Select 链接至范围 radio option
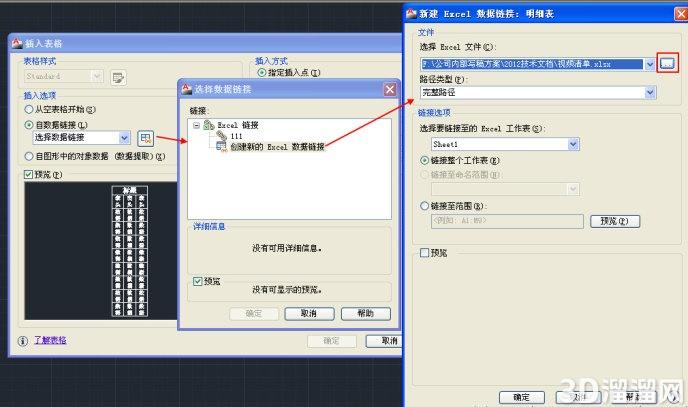The image size is (688, 407). [x=424, y=206]
